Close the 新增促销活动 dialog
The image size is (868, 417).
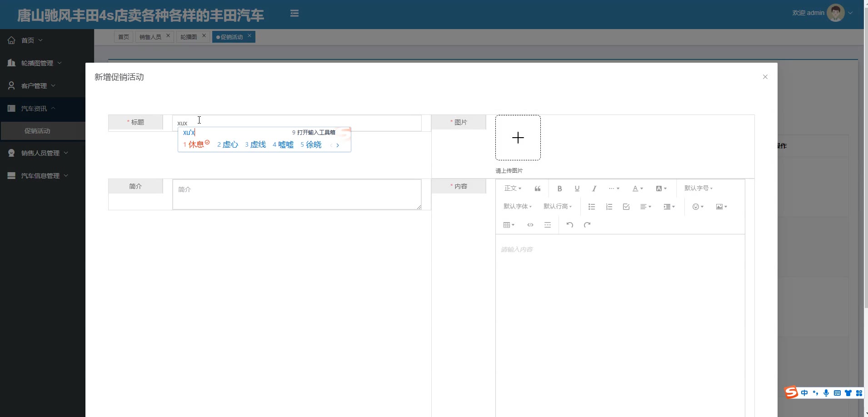765,77
